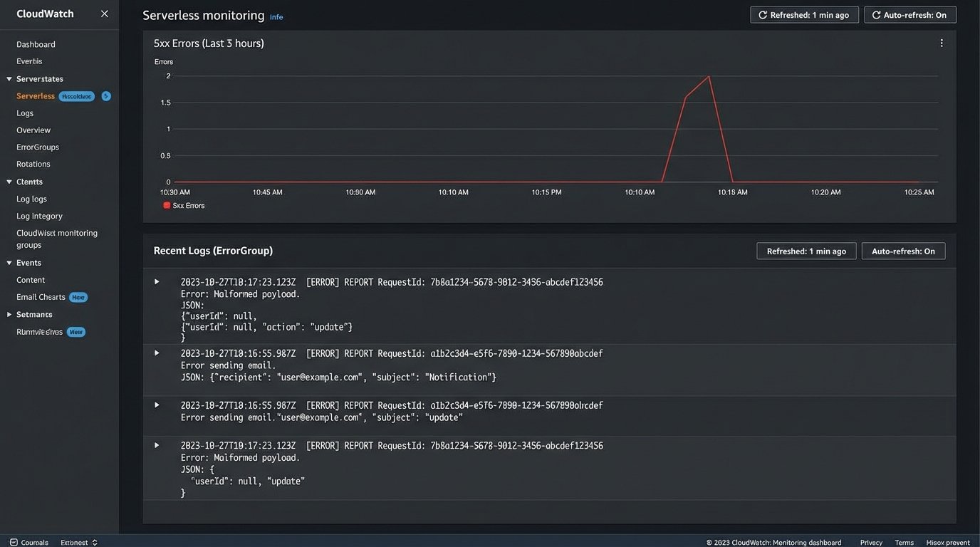This screenshot has width=980, height=547.
Task: Click the Refreshed 1 min ago button
Action: 804,14
